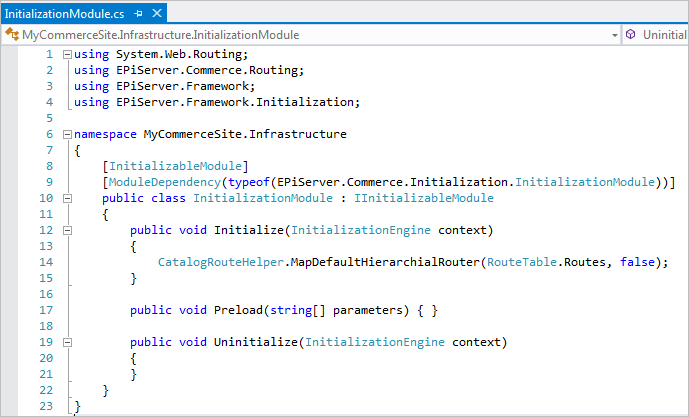Screen dimensions: 689x417
Task: Click line number 14 in the margin
Action: [46, 262]
